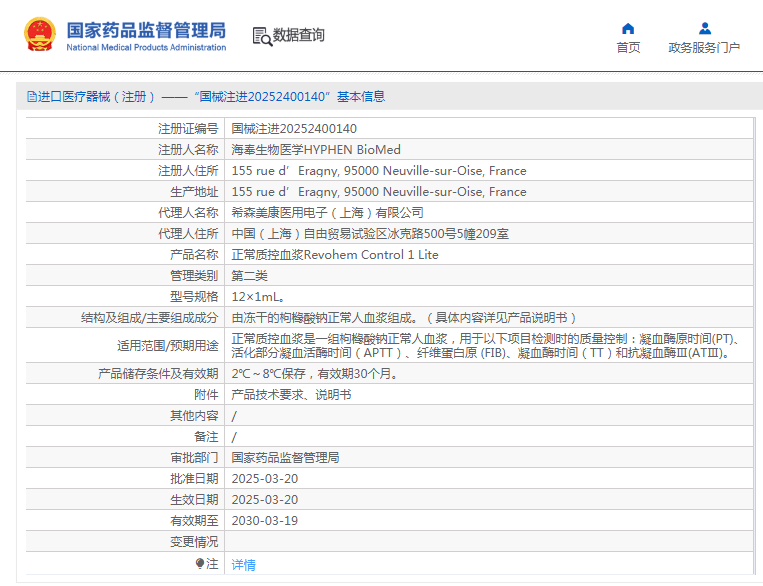Click the national emblem logo
This screenshot has width=763, height=586.
(40, 35)
